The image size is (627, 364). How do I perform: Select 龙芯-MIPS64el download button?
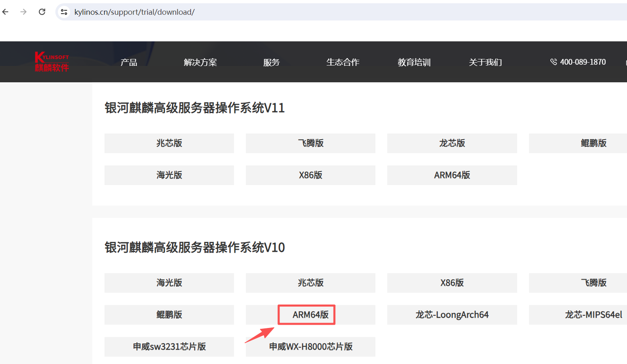click(x=578, y=315)
